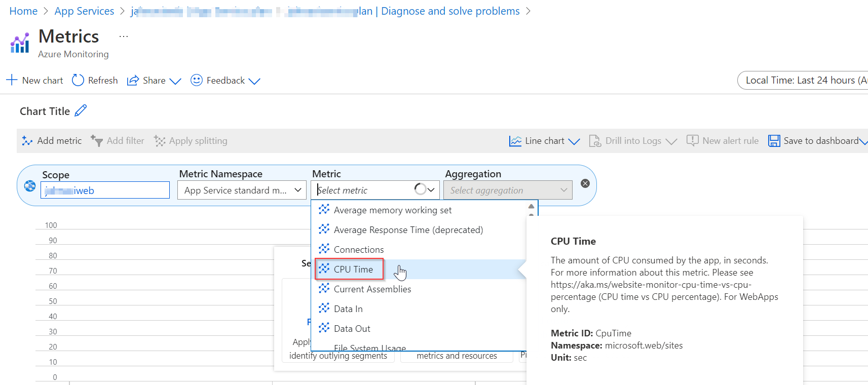The height and width of the screenshot is (385, 868).
Task: Open the Local Time range picker
Action: 803,80
